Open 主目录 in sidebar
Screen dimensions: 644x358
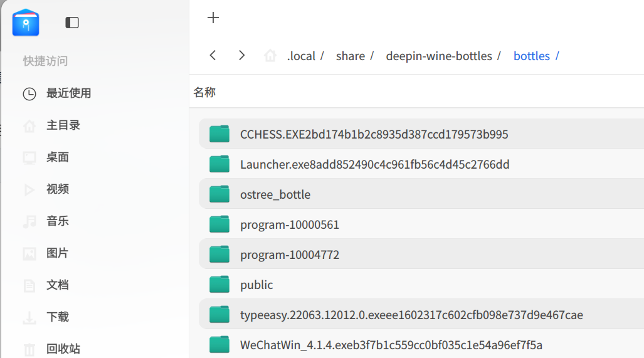[x=63, y=125]
